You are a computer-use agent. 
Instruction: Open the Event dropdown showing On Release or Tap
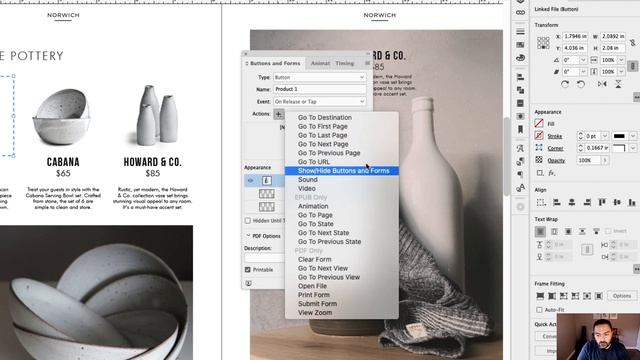pyautogui.click(x=320, y=101)
